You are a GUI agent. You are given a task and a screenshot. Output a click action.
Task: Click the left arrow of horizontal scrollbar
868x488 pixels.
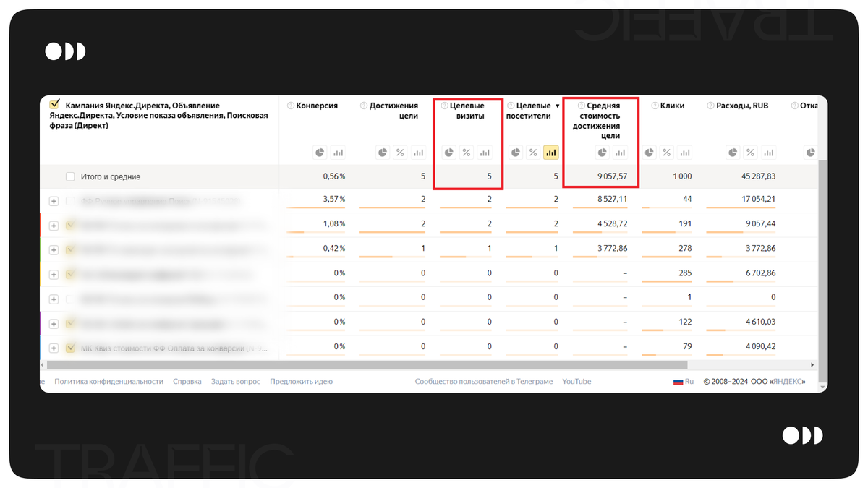point(43,365)
